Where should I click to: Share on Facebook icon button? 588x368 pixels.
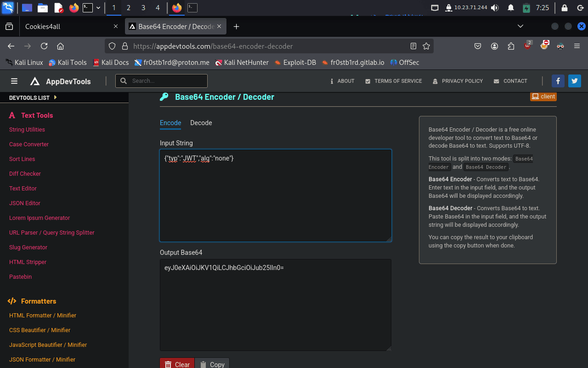coord(558,81)
